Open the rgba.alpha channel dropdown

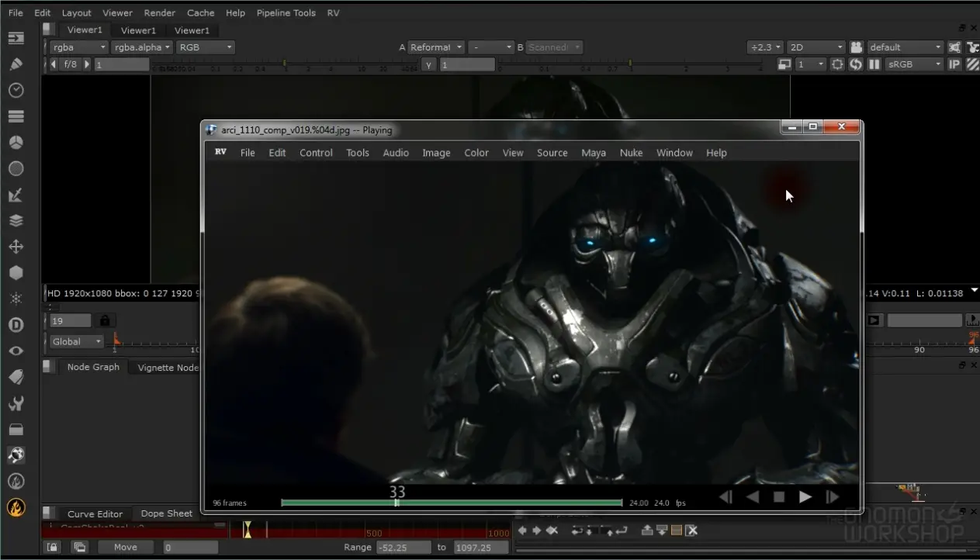(142, 47)
